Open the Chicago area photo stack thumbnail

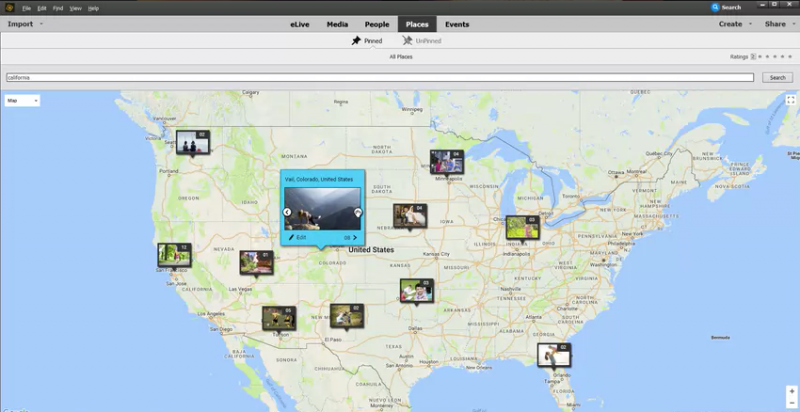coord(522,227)
